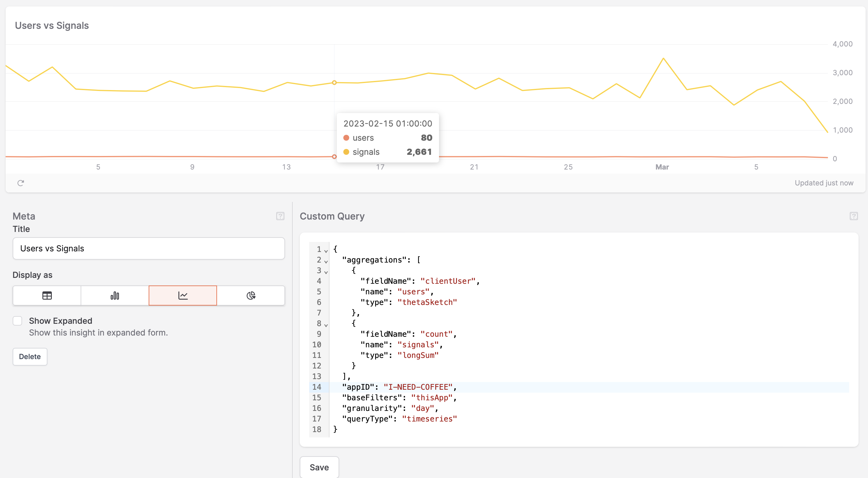Click the Save button
This screenshot has height=478, width=868.
(x=319, y=467)
